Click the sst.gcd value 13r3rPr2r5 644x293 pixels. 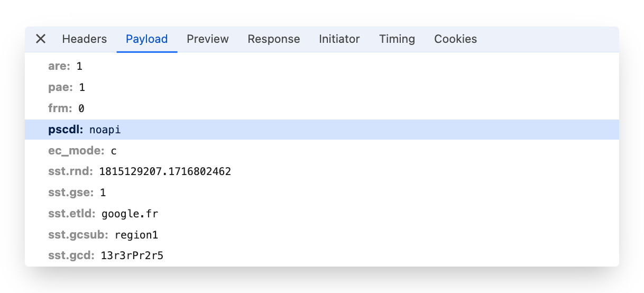[132, 256]
